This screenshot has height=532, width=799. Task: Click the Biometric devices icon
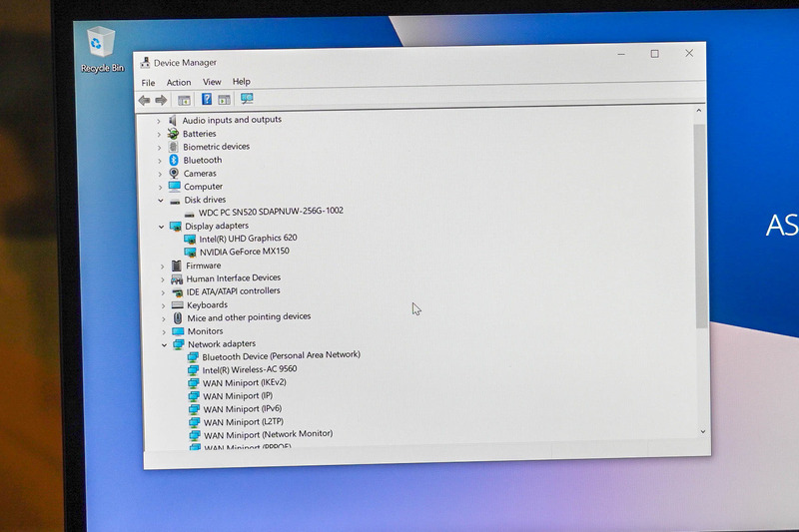[173, 147]
